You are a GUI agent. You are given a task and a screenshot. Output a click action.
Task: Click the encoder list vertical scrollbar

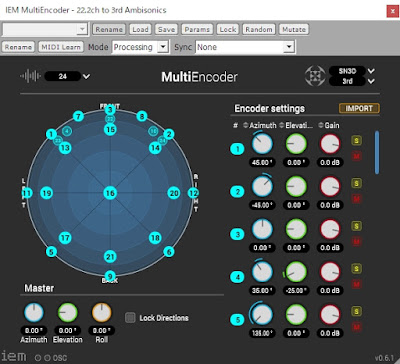(377, 152)
